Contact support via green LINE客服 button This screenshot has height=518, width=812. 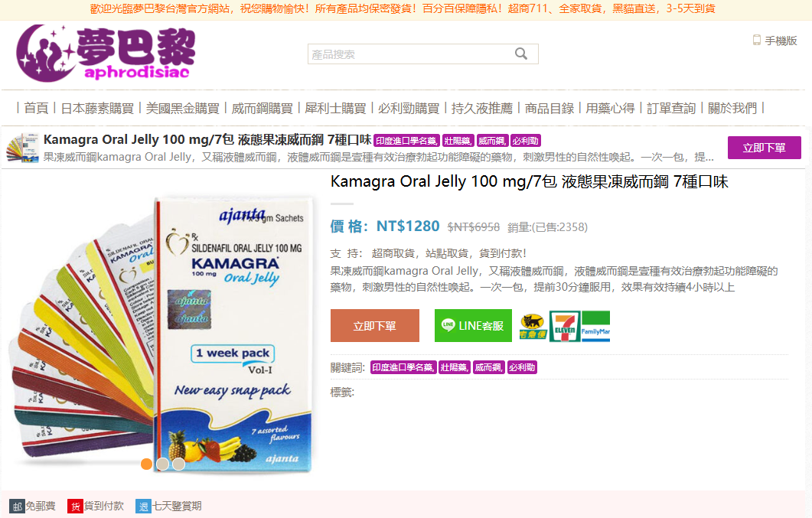point(473,326)
